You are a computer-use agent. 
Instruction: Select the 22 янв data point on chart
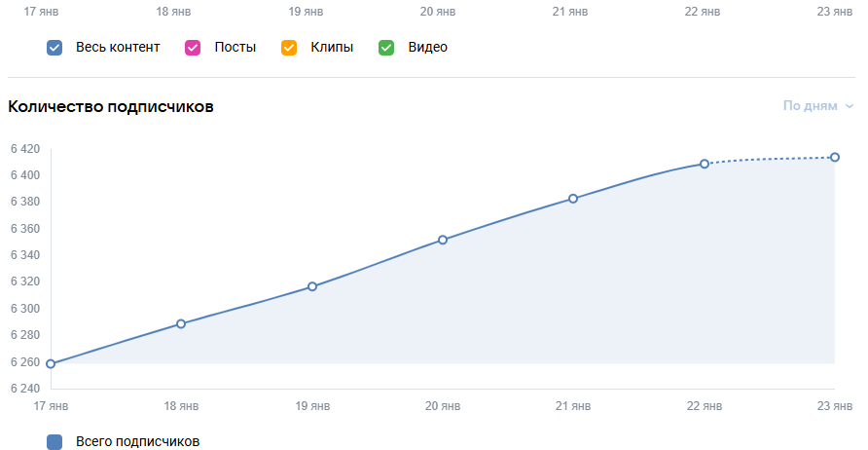pyautogui.click(x=705, y=164)
